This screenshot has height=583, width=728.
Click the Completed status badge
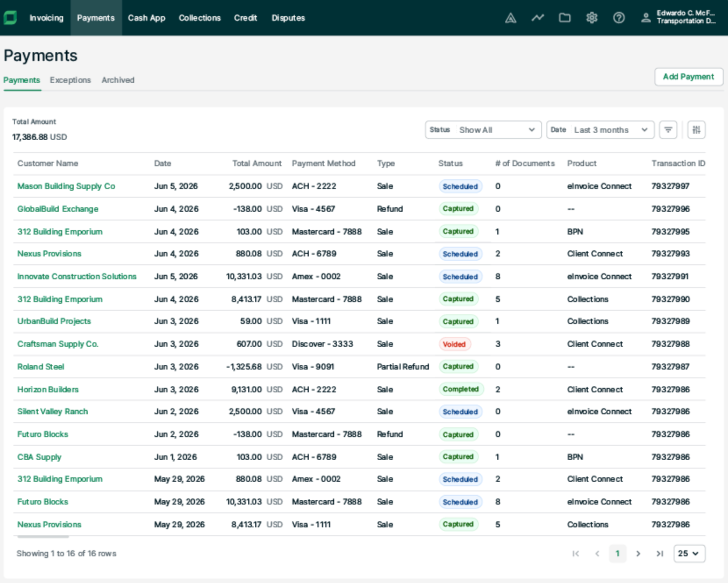pos(461,389)
